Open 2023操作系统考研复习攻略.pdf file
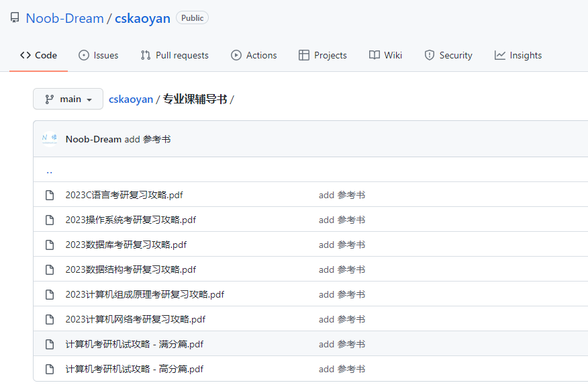The image size is (588, 385). click(x=130, y=220)
